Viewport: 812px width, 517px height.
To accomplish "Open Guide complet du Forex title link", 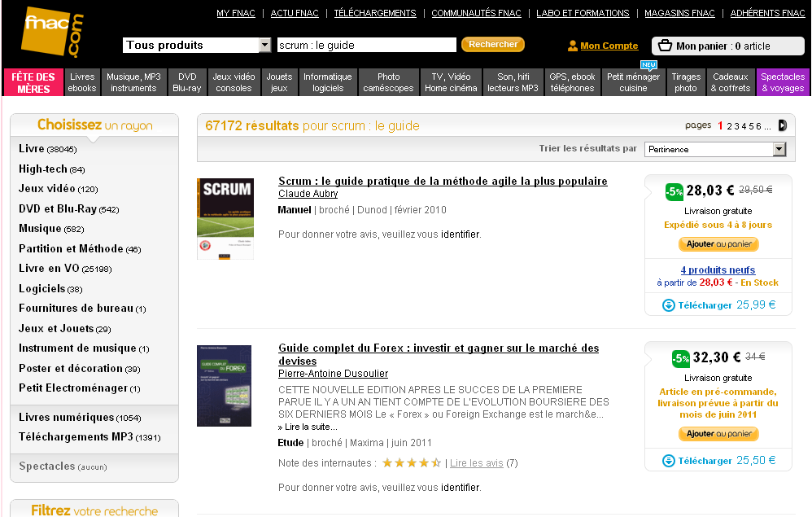I will 439,354.
